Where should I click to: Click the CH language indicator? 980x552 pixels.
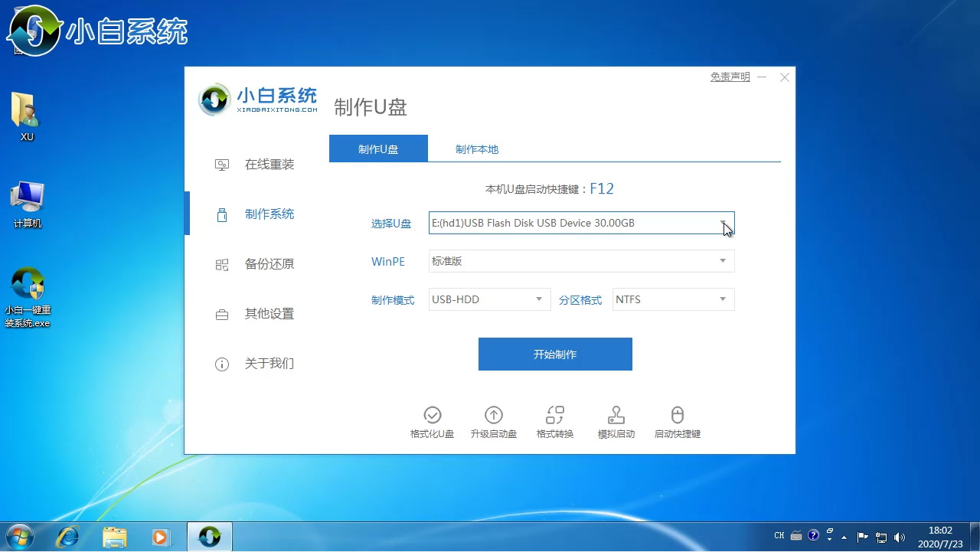[x=779, y=536]
